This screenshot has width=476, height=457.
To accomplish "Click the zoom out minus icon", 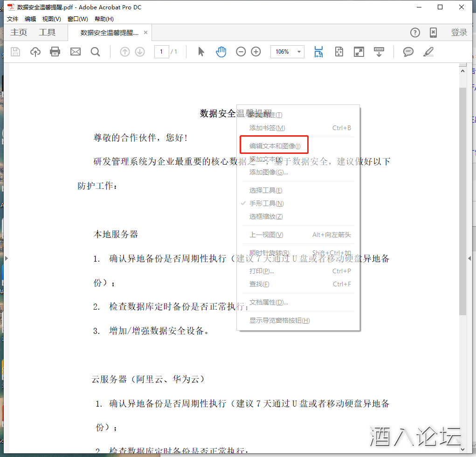I will point(241,52).
